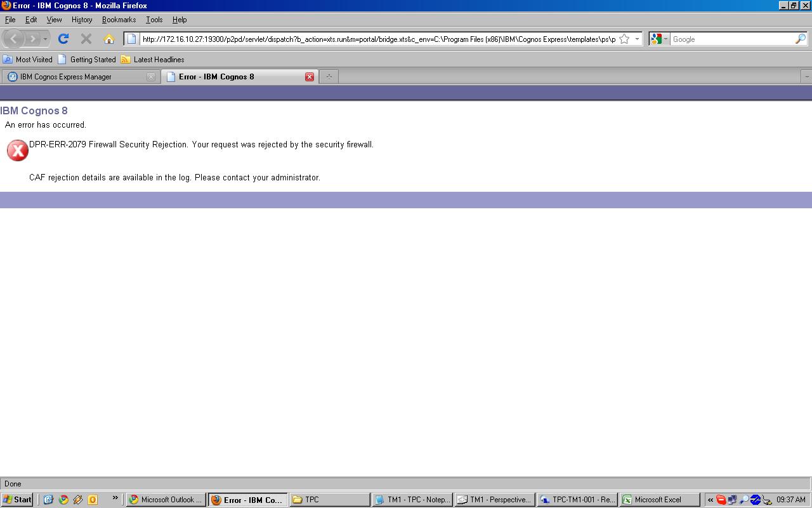Launch Outlook from quick launch
The width and height of the screenshot is (812, 508).
(x=93, y=500)
